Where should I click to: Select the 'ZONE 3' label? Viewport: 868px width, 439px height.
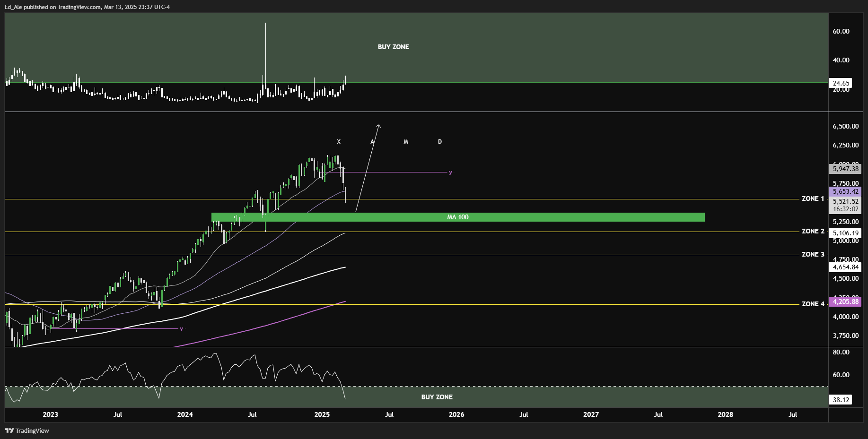pos(813,254)
